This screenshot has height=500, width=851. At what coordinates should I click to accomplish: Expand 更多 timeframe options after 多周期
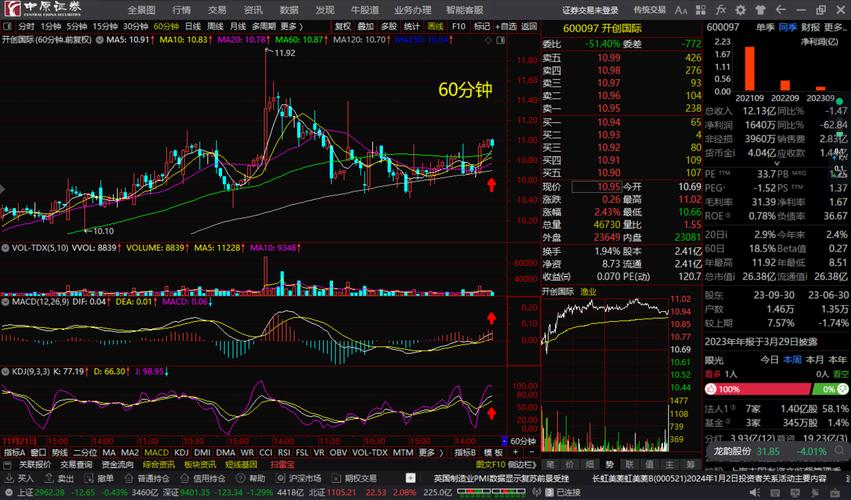click(x=292, y=26)
